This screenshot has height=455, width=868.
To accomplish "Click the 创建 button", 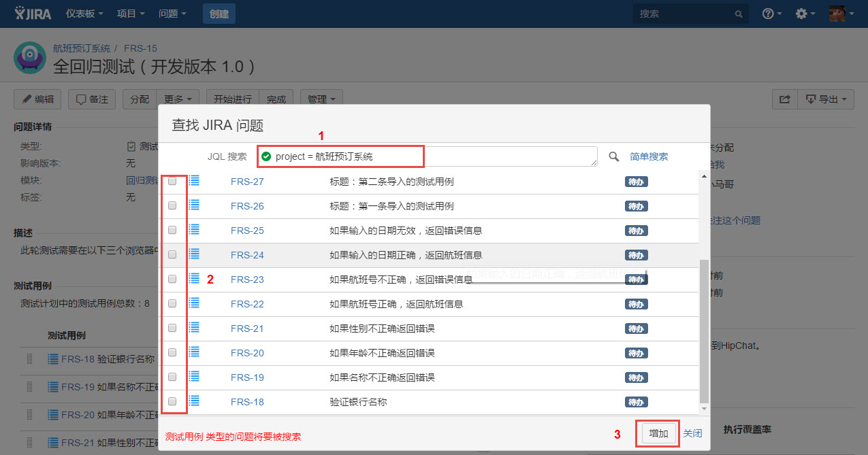I will (219, 14).
